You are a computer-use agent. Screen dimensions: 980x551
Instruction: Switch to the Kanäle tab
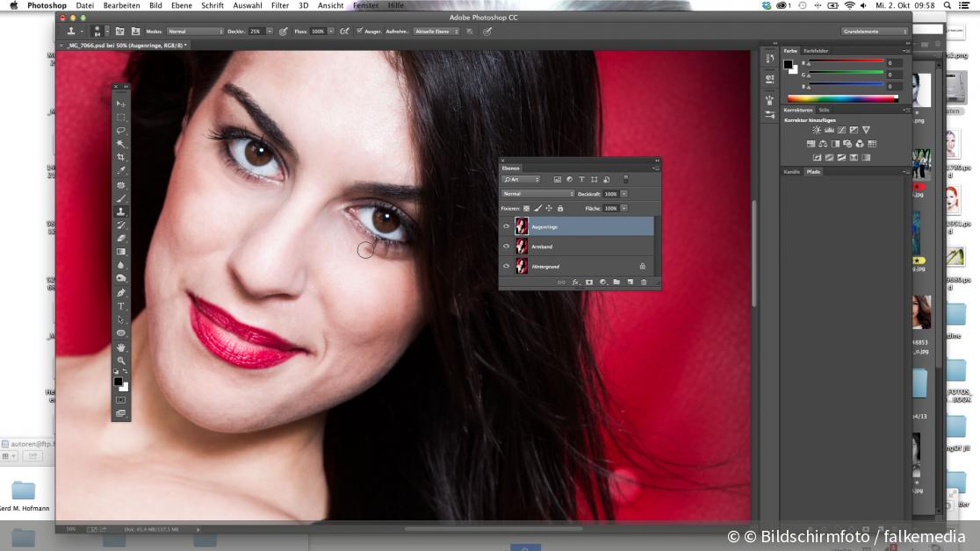[x=792, y=172]
